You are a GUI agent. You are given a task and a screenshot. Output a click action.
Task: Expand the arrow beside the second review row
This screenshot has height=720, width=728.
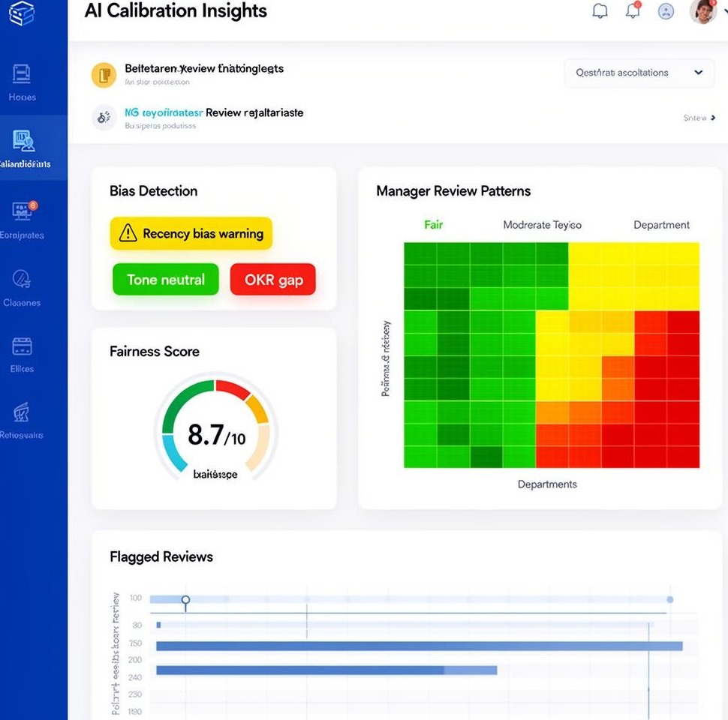[x=711, y=118]
